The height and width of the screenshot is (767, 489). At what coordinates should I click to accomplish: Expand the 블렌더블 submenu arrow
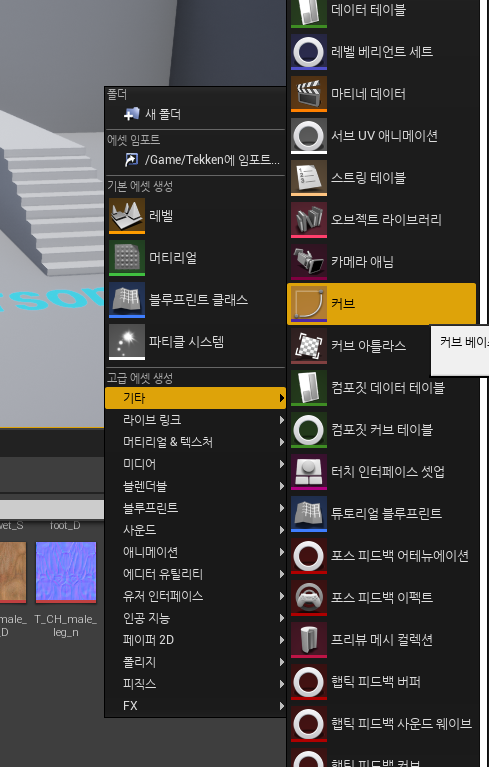(282, 486)
